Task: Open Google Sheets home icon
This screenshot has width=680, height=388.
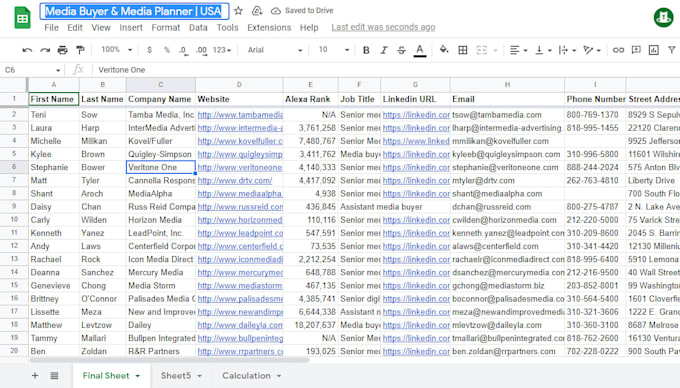Action: click(x=23, y=18)
